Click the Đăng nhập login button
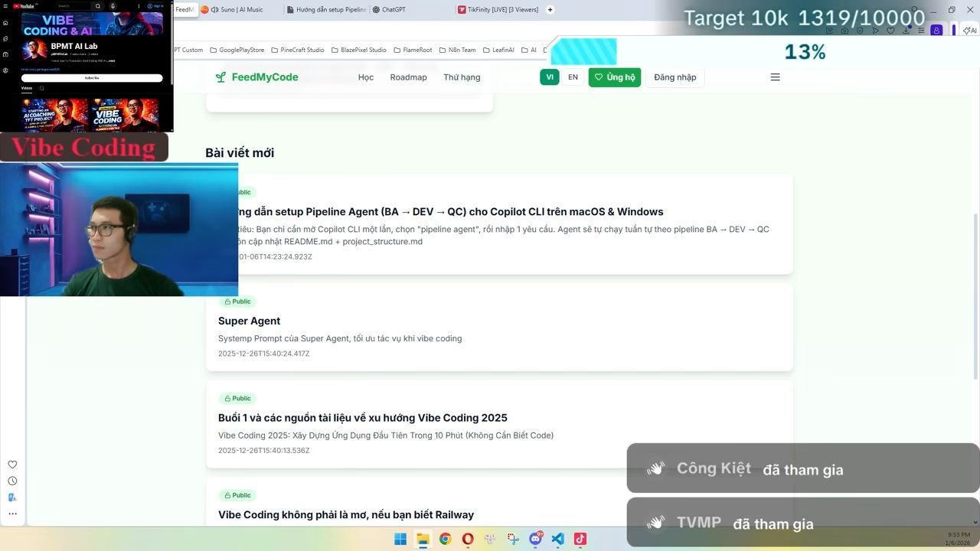Screen dimensions: 980x551 click(x=675, y=77)
